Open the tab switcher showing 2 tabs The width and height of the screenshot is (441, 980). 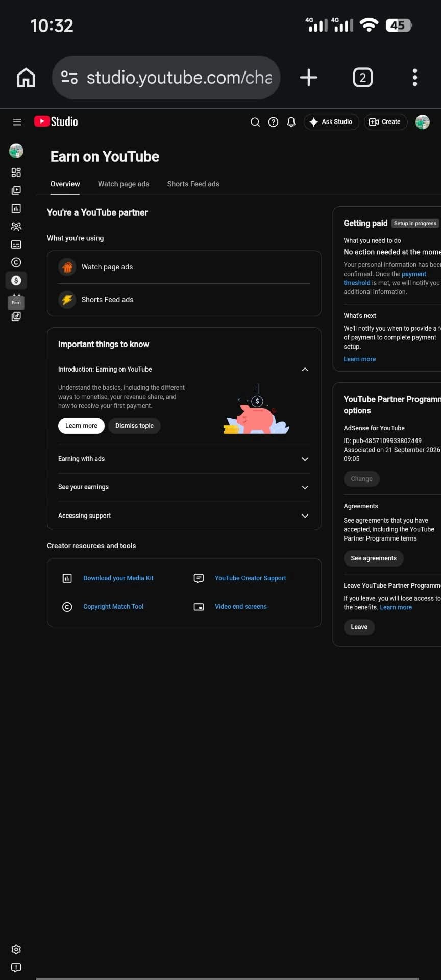pyautogui.click(x=362, y=78)
